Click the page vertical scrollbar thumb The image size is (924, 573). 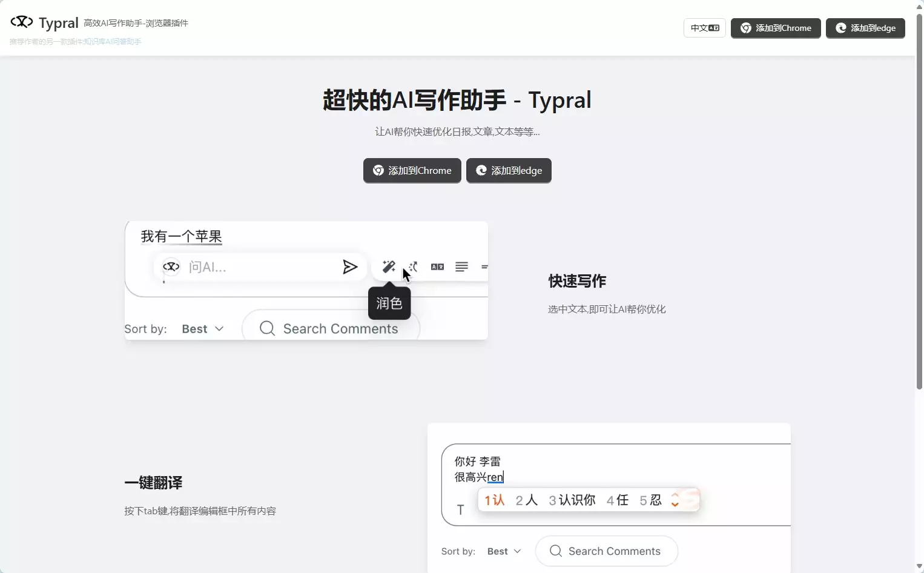coord(919,202)
